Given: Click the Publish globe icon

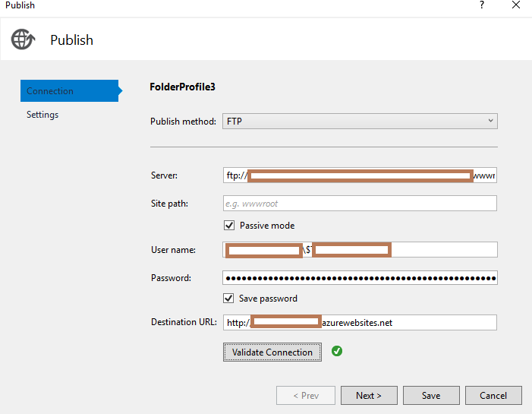Looking at the screenshot, I should click(24, 40).
